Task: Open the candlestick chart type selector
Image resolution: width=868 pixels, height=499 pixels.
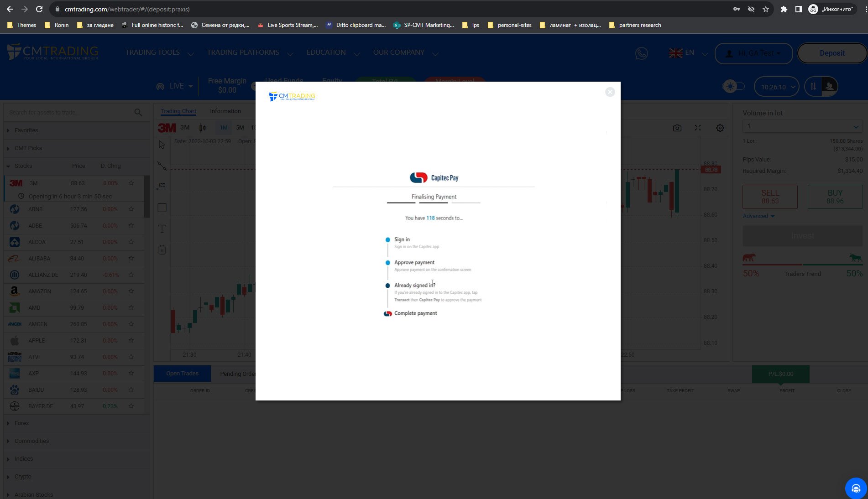Action: pos(202,128)
